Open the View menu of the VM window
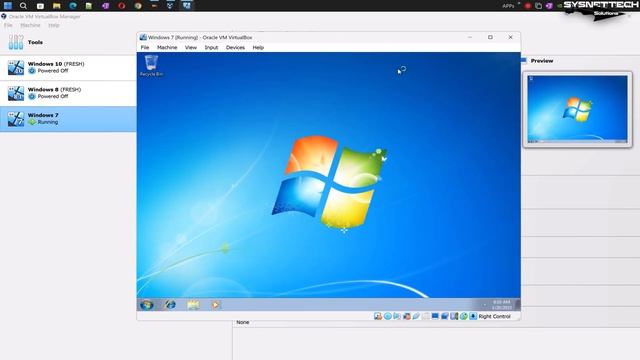640x360 pixels. pos(191,48)
